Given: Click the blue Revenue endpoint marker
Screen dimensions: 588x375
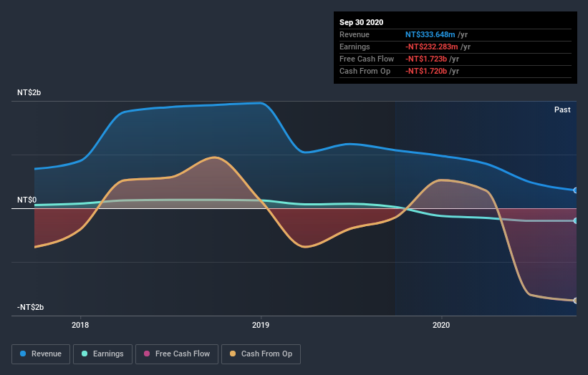Looking at the screenshot, I should click(576, 190).
